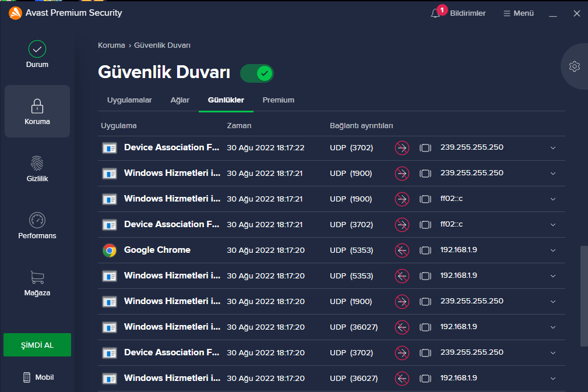Screen dimensions: 588x392
Task: Click app icon of the 18:17:22 entry
Action: [x=110, y=148]
